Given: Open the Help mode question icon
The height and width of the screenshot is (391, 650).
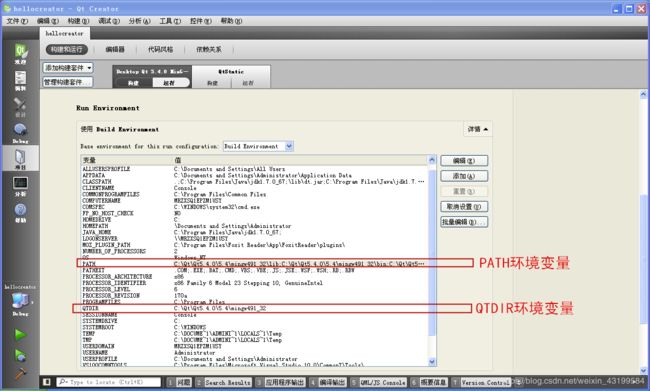Looking at the screenshot, I should (20, 213).
